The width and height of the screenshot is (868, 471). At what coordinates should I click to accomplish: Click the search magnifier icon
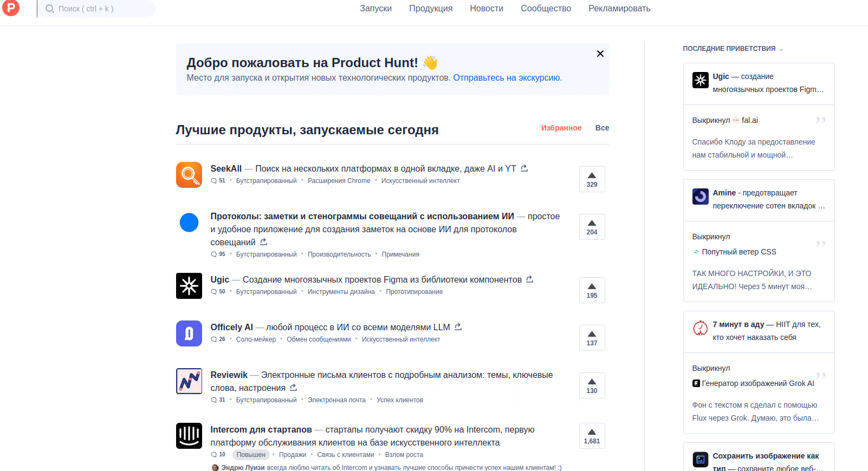[x=50, y=9]
